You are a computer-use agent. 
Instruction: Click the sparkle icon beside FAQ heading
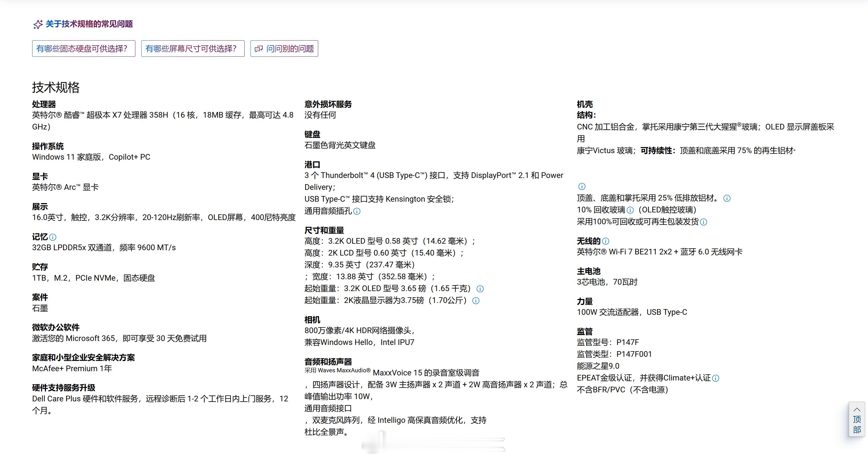point(38,24)
